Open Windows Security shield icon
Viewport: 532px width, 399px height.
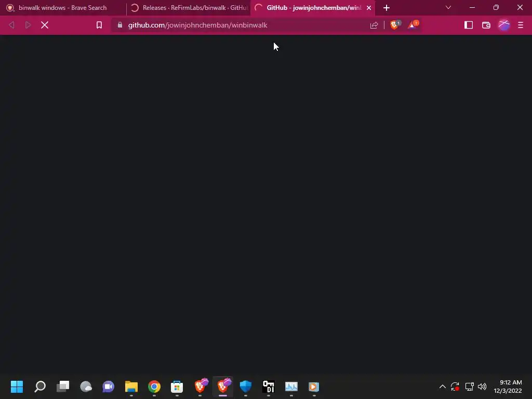tap(246, 387)
